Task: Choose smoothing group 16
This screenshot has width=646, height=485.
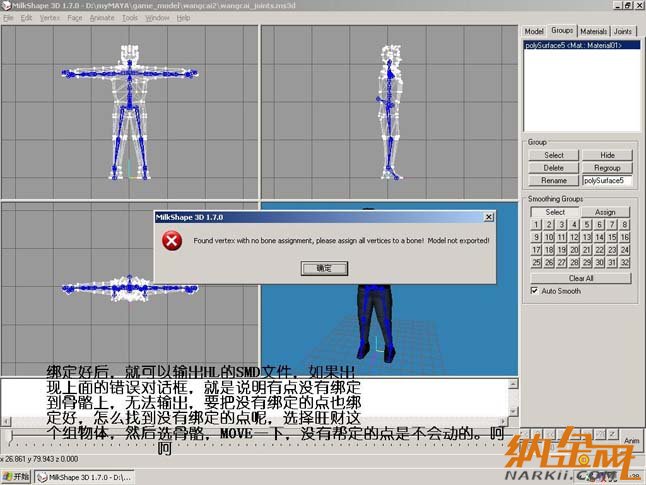Action: (625, 237)
